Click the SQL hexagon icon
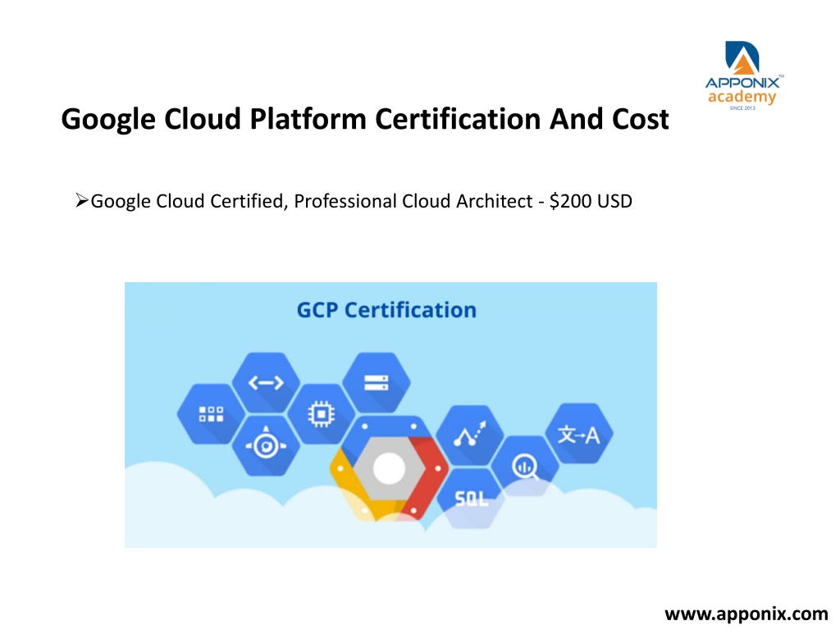This screenshot has height=630, width=840. (x=471, y=498)
